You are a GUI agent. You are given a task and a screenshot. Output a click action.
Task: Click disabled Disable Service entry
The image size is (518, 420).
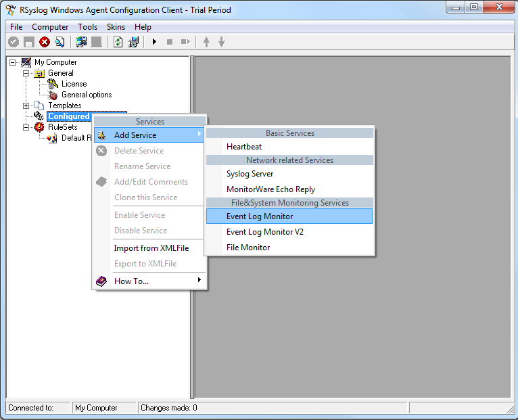(x=149, y=231)
